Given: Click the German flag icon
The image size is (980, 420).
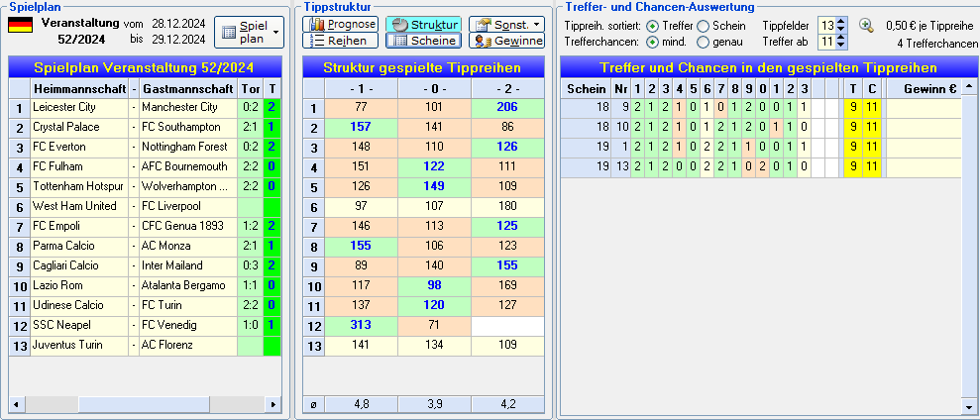Looking at the screenshot, I should pyautogui.click(x=21, y=25).
